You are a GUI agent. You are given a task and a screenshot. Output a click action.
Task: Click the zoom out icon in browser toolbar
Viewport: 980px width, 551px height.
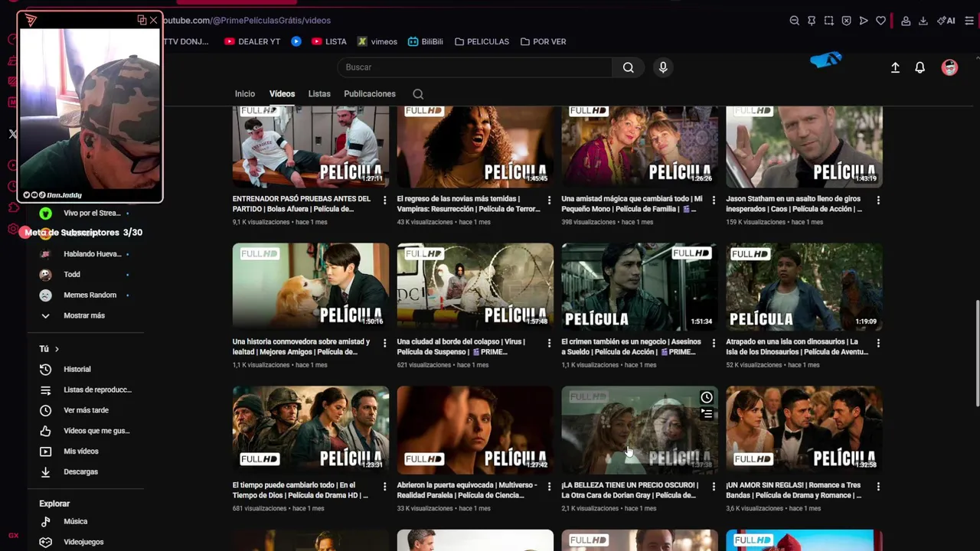click(794, 21)
